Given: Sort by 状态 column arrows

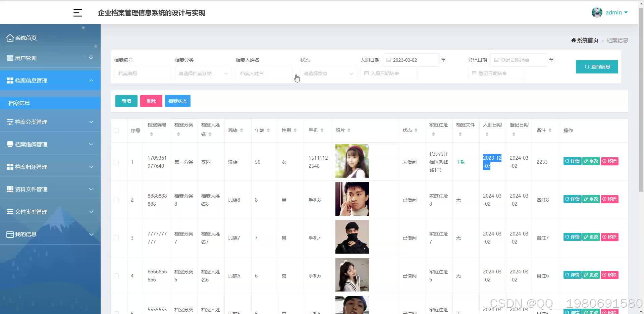Looking at the screenshot, I should [x=416, y=130].
